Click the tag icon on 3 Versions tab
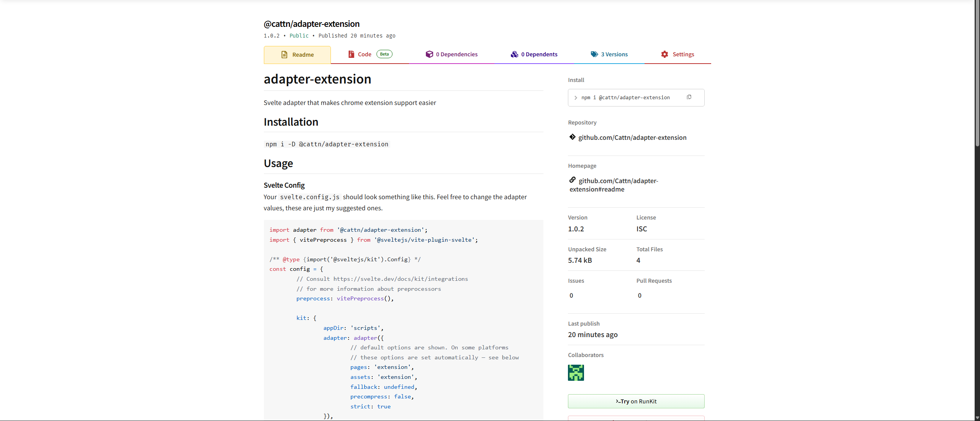Screen dimensions: 980x421 594,54
